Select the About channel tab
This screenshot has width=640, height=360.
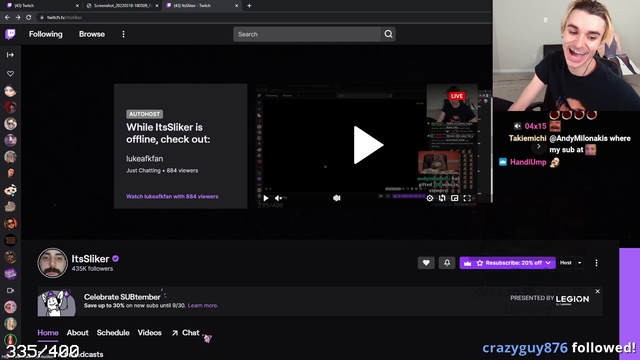(x=78, y=333)
